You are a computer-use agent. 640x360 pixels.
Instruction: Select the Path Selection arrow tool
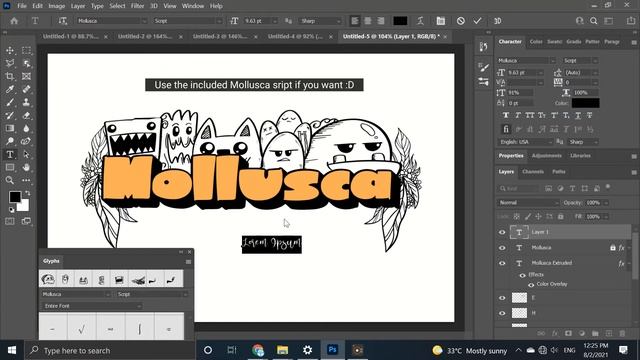click(26, 155)
